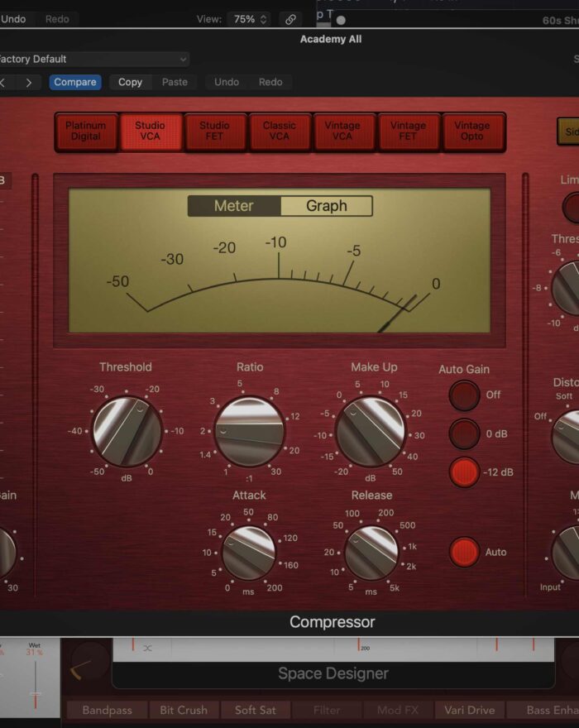The height and width of the screenshot is (728, 579).
Task: Select the Platinum Digital compressor model
Action: pos(86,132)
